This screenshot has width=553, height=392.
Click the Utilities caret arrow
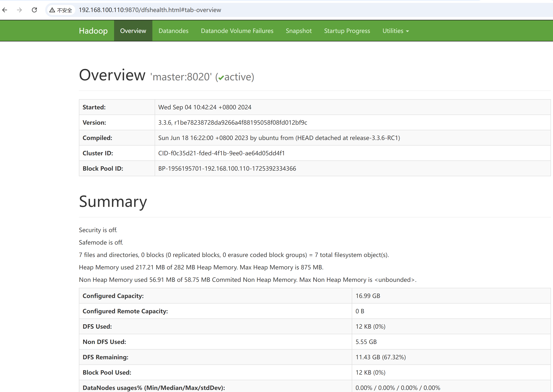coord(407,31)
